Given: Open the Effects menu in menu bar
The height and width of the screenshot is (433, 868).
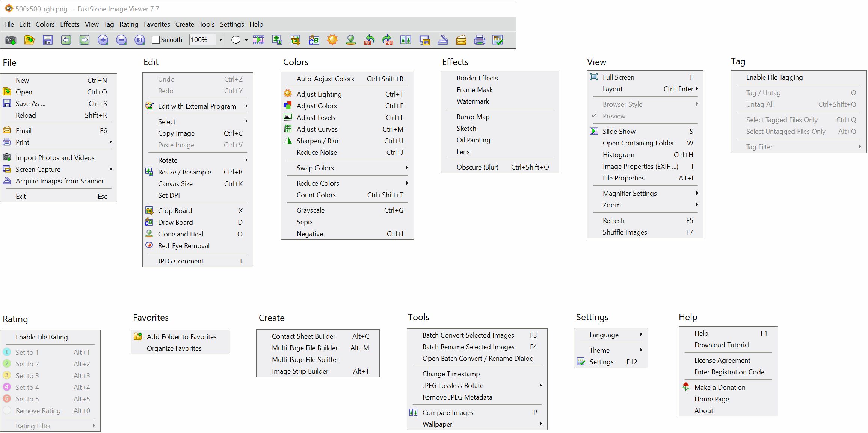Looking at the screenshot, I should pyautogui.click(x=70, y=24).
